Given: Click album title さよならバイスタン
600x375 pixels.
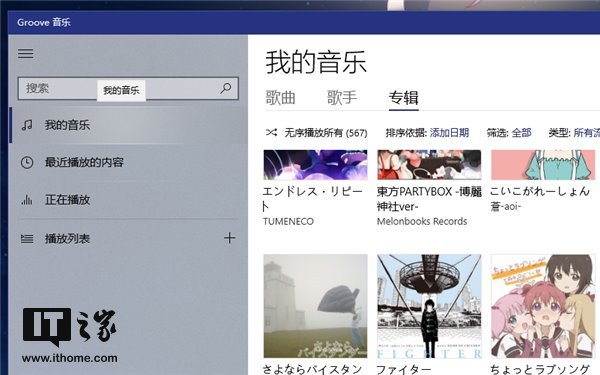Looking at the screenshot, I should (312, 369).
